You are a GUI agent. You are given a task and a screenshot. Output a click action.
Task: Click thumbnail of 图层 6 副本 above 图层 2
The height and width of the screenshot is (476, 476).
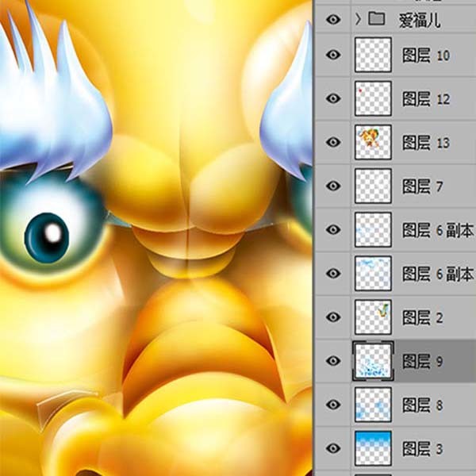(x=373, y=274)
